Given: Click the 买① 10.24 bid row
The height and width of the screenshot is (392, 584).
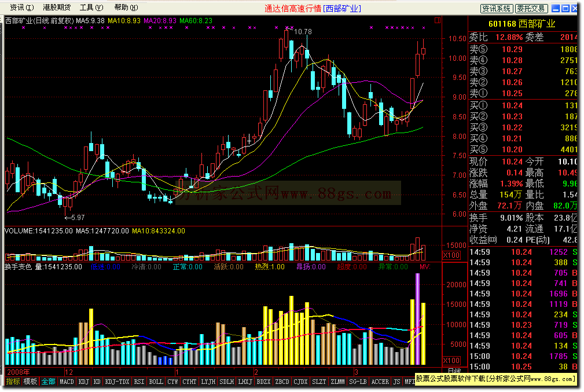Looking at the screenshot, I should [x=523, y=105].
